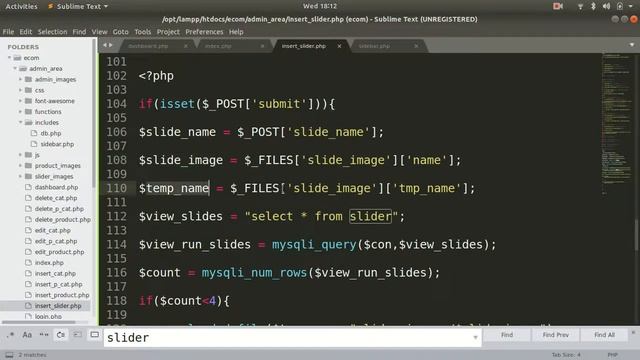Switch to index.php tab
The height and width of the screenshot is (360, 640).
218,46
